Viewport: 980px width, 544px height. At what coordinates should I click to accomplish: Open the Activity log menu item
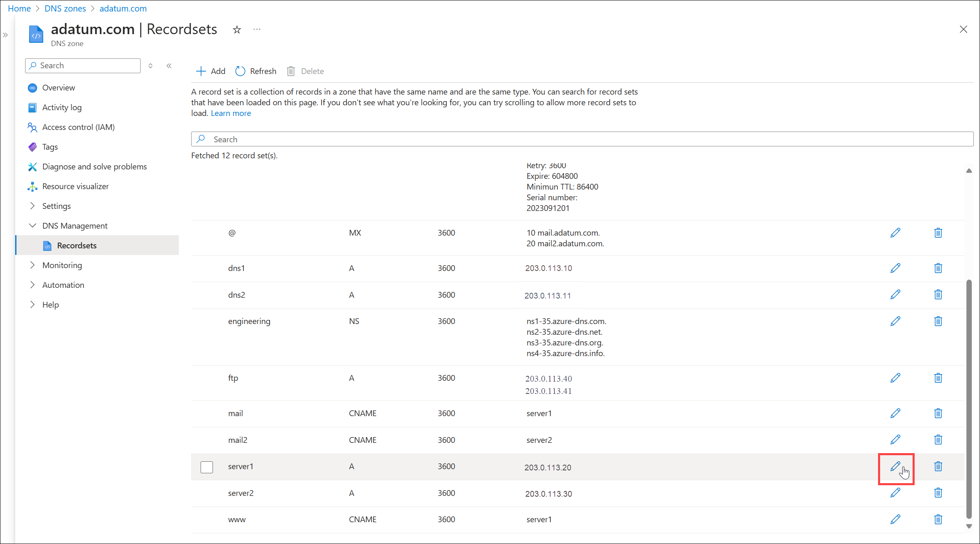point(62,107)
